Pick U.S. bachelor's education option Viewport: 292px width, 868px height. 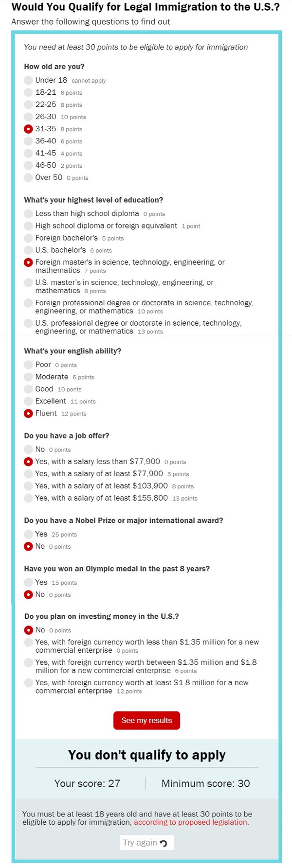pyautogui.click(x=28, y=250)
